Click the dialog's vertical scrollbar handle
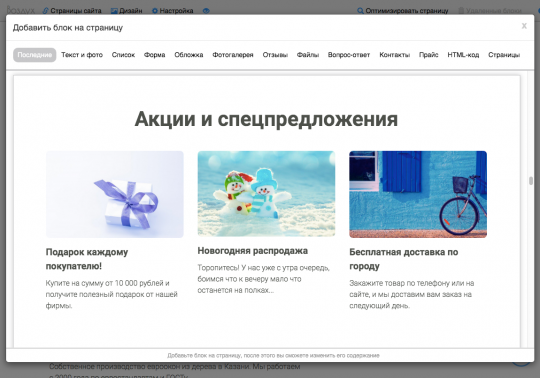The height and width of the screenshot is (378, 540). point(531,181)
